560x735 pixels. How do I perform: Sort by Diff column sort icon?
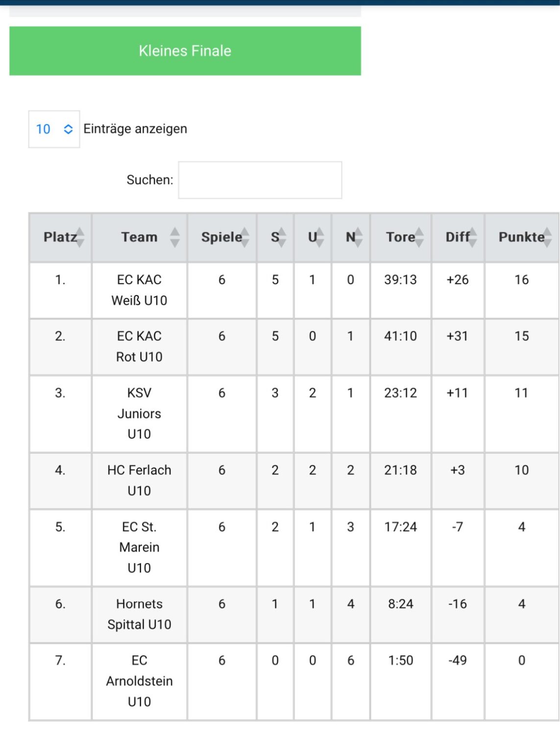[473, 238]
